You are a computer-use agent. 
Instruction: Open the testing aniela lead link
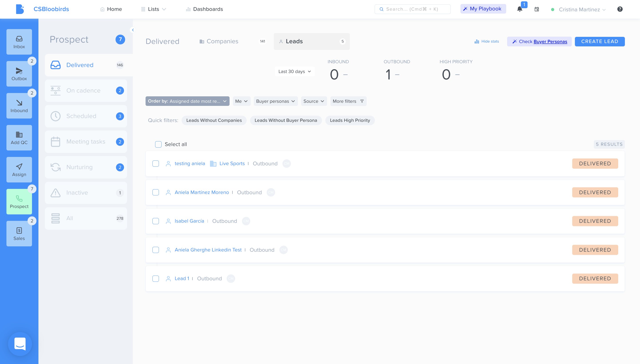coord(190,164)
